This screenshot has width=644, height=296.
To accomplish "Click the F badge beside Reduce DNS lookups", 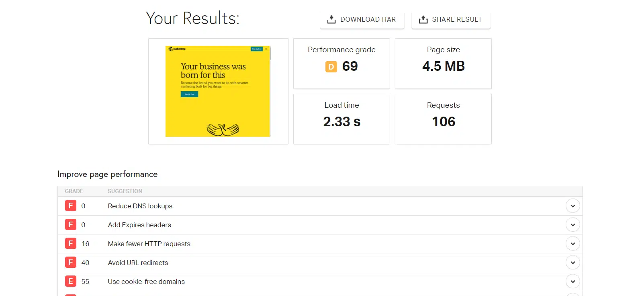I will coord(71,206).
